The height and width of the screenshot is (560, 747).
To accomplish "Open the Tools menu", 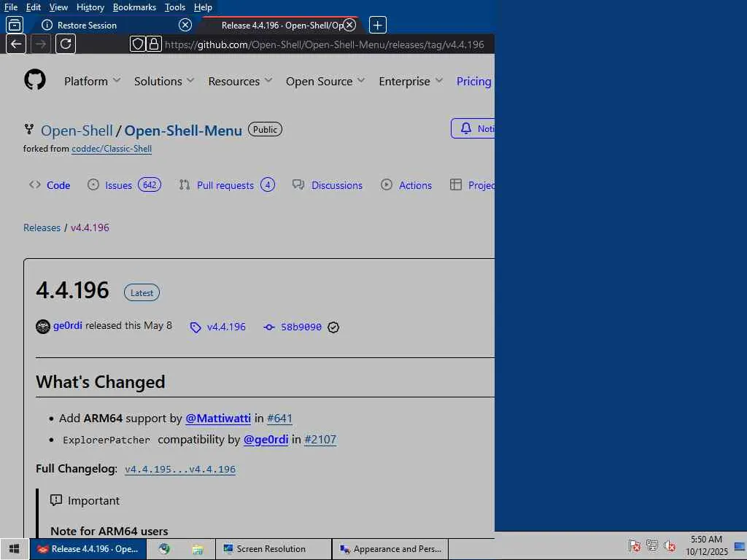I will pos(175,7).
